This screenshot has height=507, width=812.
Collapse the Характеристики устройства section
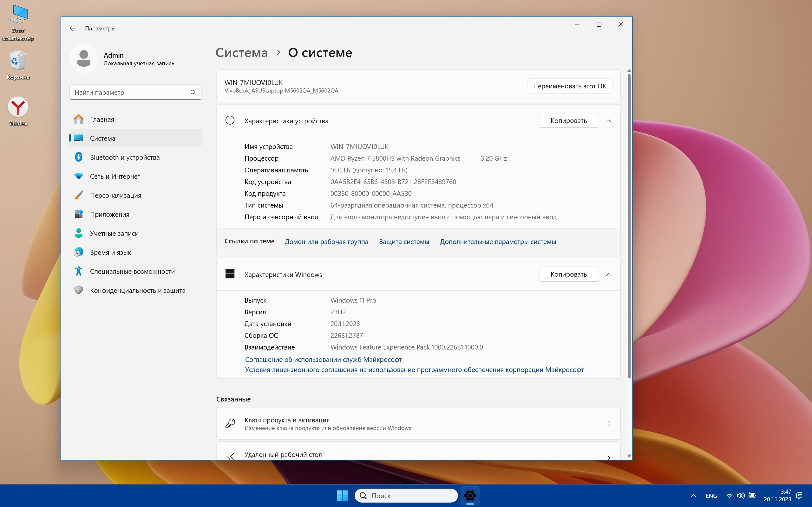[609, 121]
